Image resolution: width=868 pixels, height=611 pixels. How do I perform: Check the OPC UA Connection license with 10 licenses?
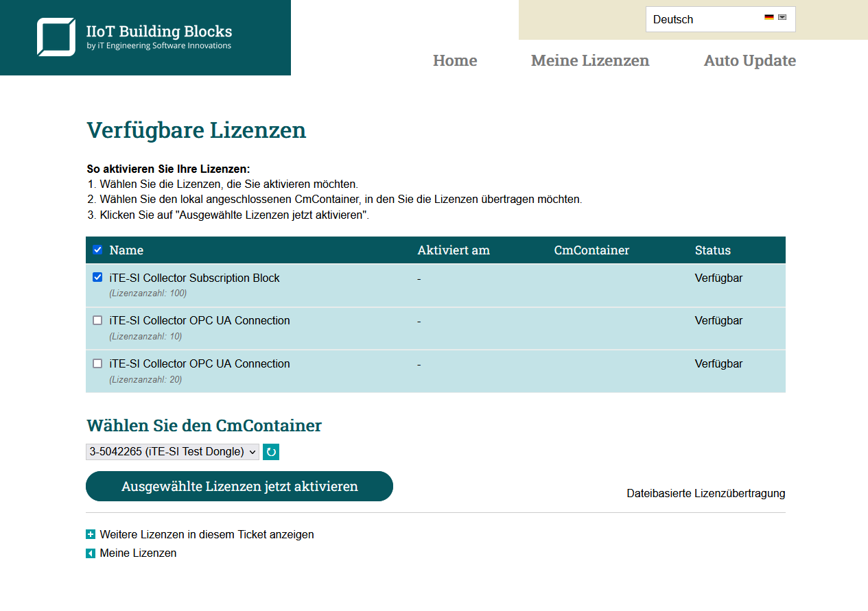[x=97, y=320]
